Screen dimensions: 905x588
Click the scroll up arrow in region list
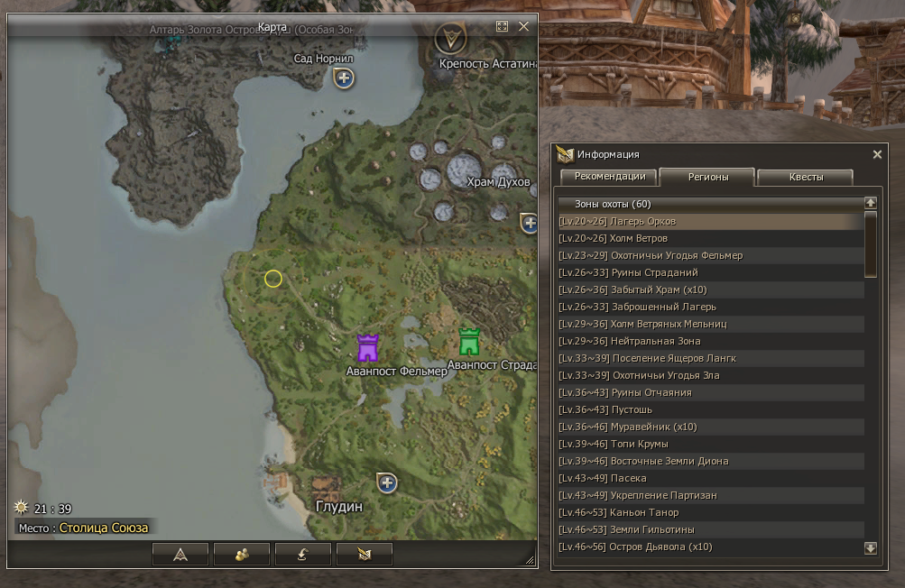pyautogui.click(x=870, y=204)
